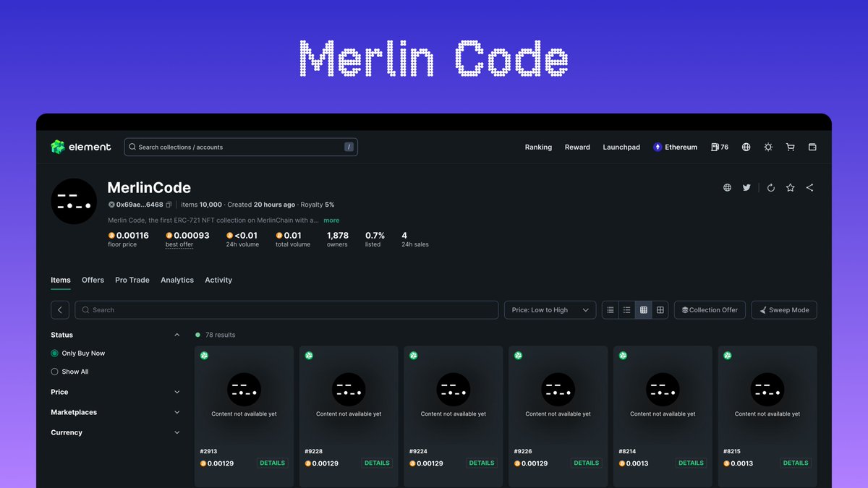The width and height of the screenshot is (868, 488).
Task: Click marketplace badge on item #9224
Action: pos(414,355)
